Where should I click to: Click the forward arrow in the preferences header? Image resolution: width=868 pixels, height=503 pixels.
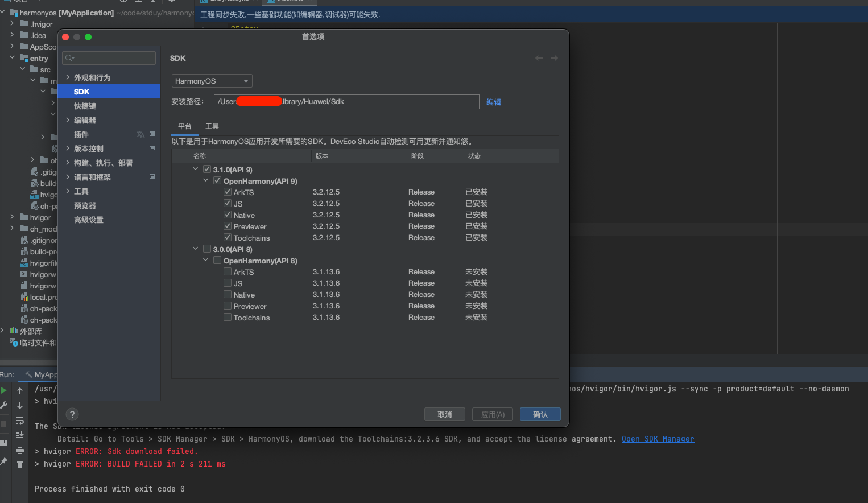pyautogui.click(x=554, y=58)
